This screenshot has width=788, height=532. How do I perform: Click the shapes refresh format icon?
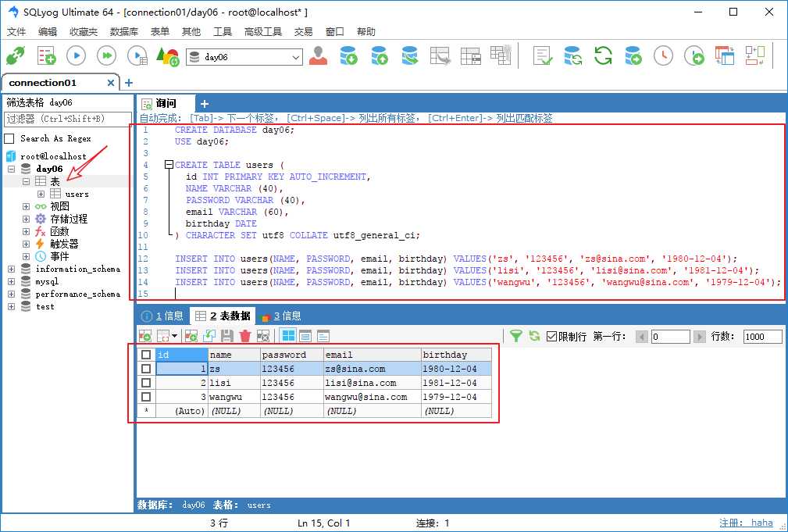pyautogui.click(x=168, y=55)
